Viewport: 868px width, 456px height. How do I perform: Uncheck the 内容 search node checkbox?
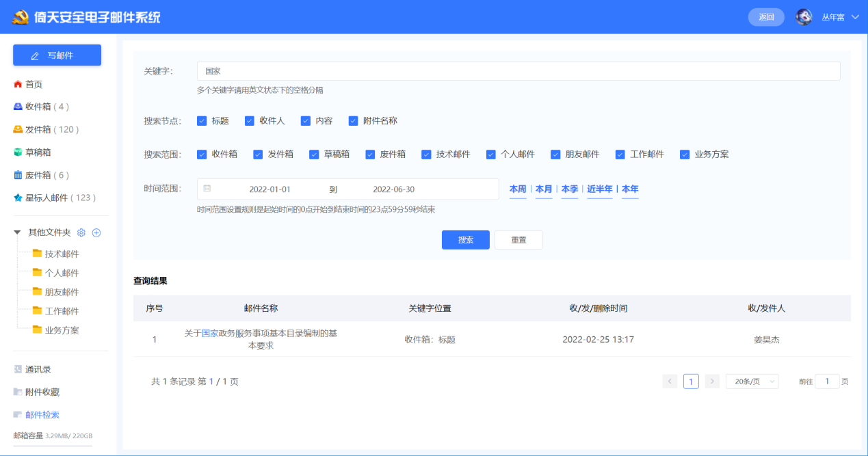tap(306, 121)
